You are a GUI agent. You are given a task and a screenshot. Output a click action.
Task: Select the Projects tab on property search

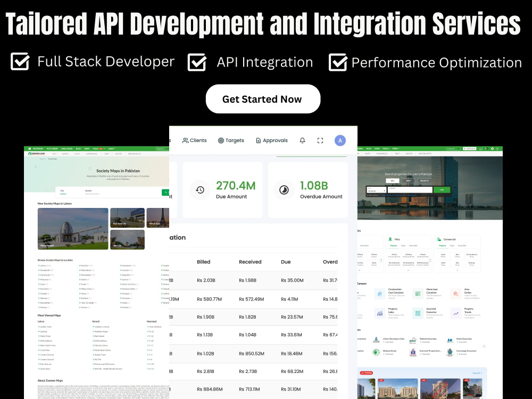pyautogui.click(x=425, y=181)
